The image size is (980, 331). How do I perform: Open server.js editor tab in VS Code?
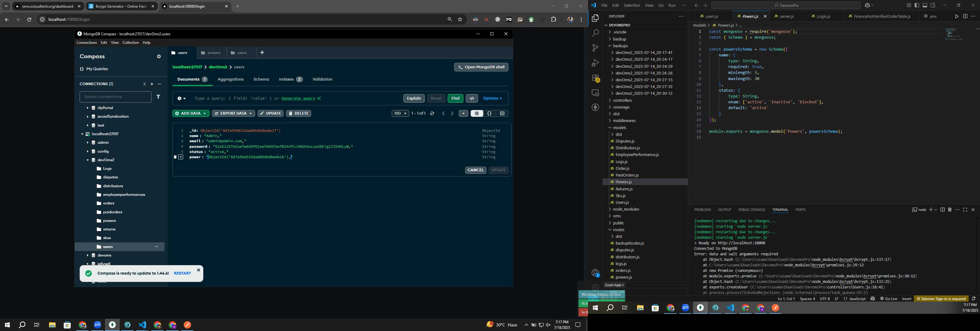click(786, 16)
